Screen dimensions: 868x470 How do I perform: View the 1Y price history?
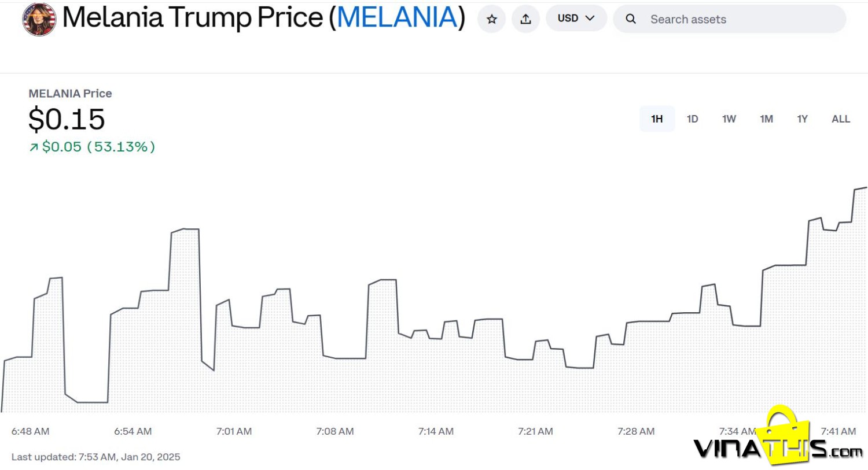click(802, 119)
